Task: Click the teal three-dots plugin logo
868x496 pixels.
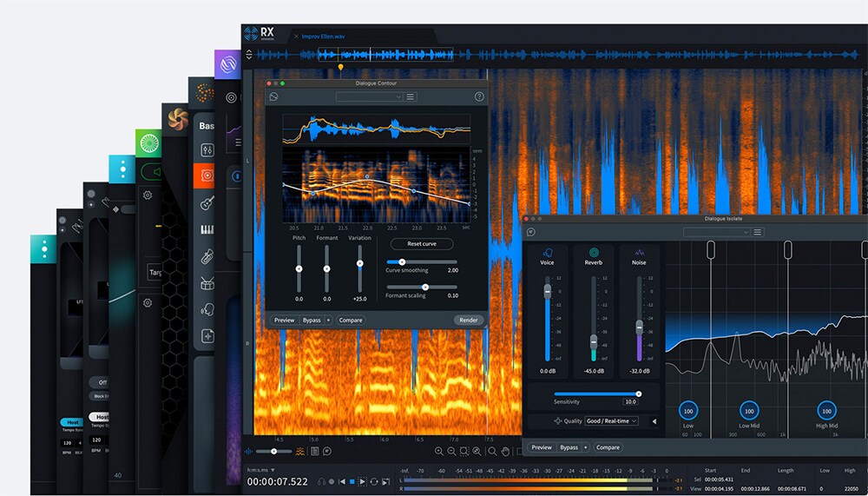Action: click(x=43, y=248)
